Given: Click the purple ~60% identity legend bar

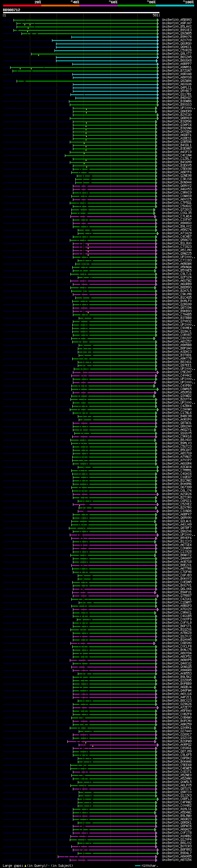Looking at the screenshot, I should (x=98, y=6).
